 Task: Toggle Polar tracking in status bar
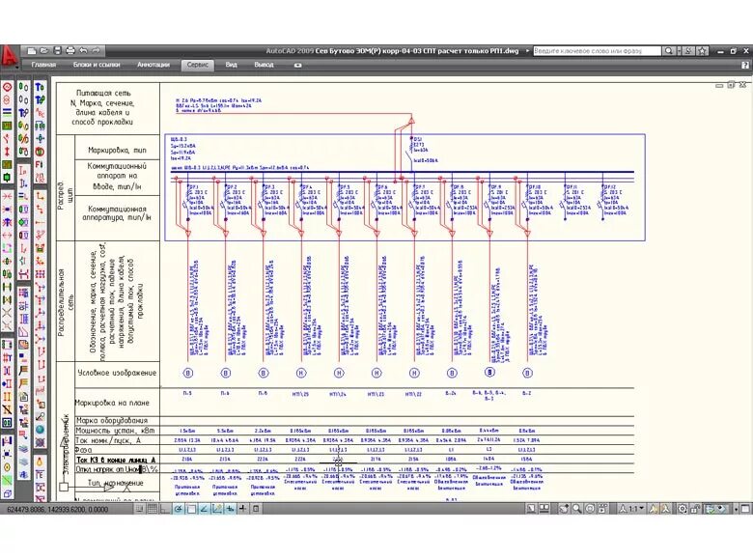click(x=179, y=509)
